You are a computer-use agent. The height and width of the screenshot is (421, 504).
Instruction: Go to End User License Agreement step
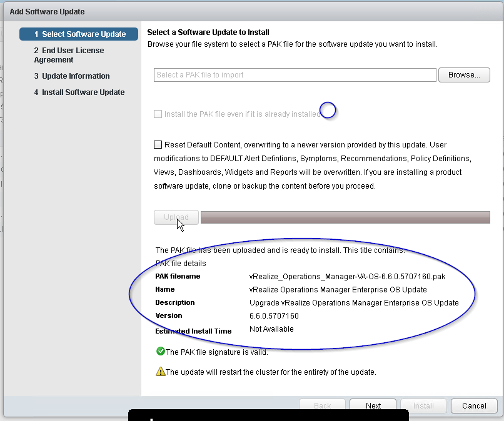pyautogui.click(x=69, y=55)
